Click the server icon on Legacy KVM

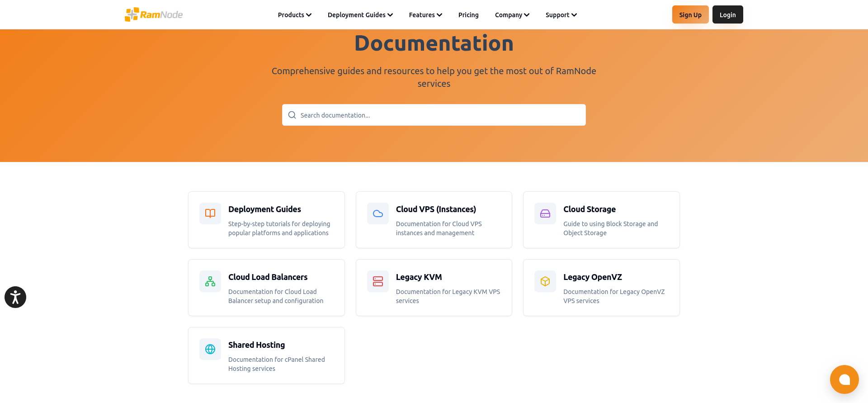coord(378,281)
